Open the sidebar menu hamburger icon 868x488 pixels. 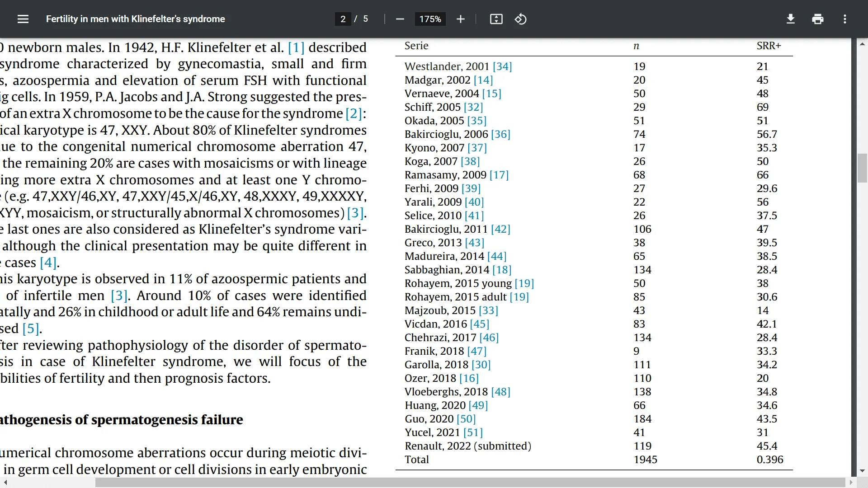[x=23, y=19]
